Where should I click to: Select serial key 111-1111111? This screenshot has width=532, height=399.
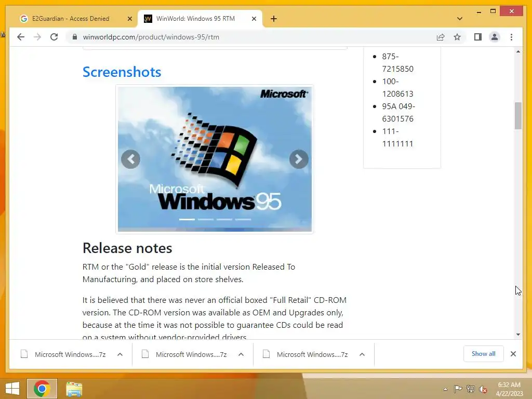[397, 137]
